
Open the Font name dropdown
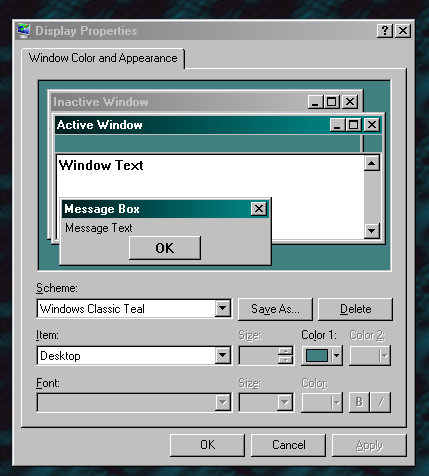[x=223, y=403]
